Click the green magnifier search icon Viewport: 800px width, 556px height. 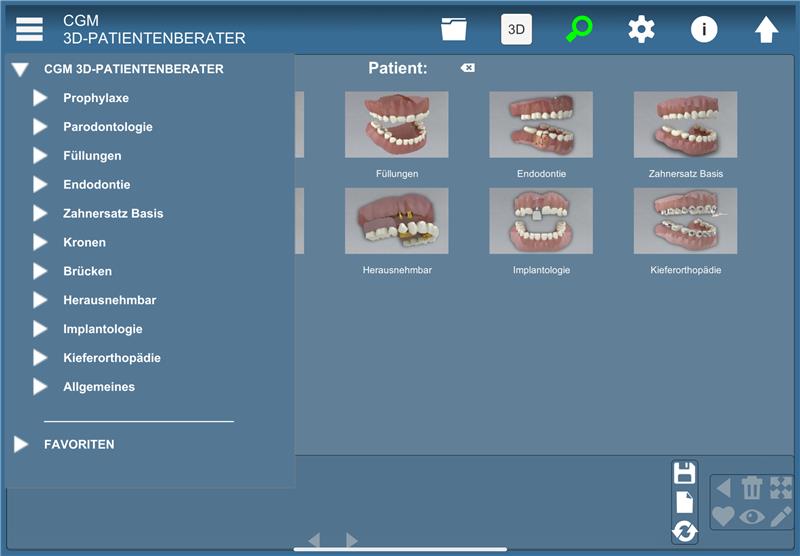coord(579,29)
